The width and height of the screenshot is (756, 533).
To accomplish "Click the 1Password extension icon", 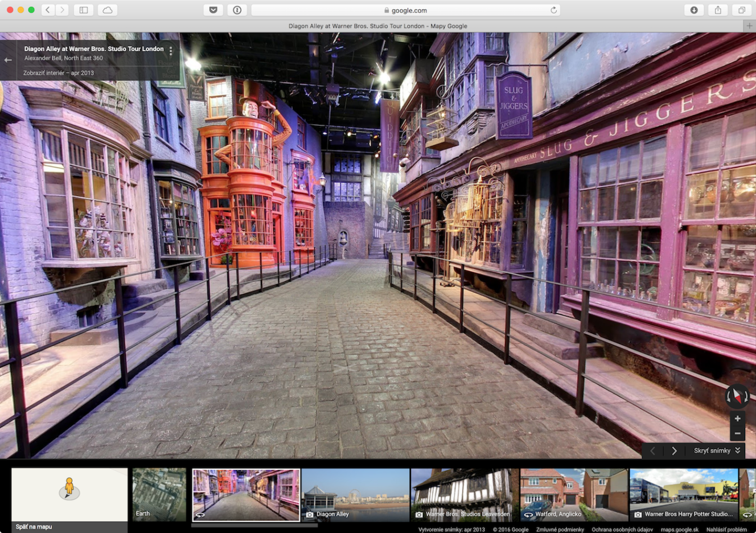I will tap(237, 10).
